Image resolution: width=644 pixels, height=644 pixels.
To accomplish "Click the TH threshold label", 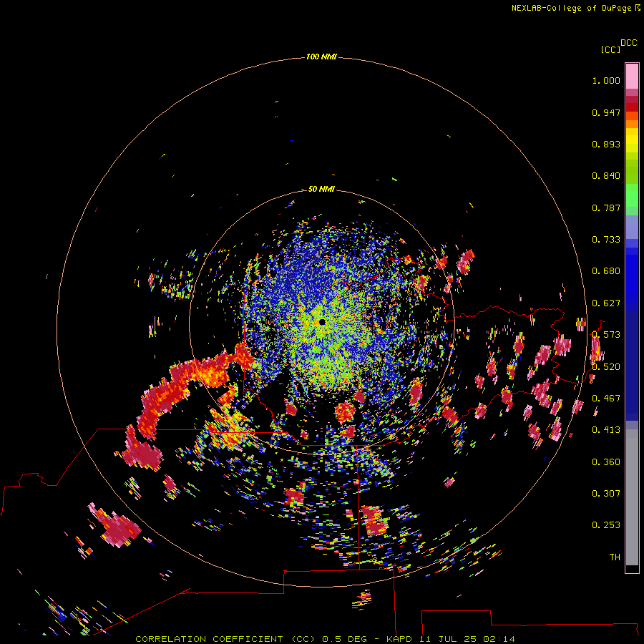I will 615,557.
